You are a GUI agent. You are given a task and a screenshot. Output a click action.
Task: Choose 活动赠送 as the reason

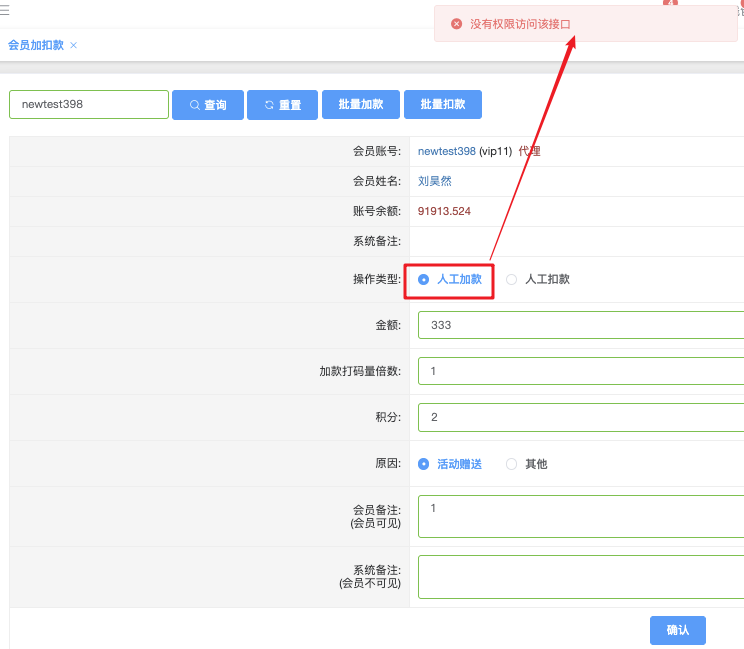click(x=424, y=464)
